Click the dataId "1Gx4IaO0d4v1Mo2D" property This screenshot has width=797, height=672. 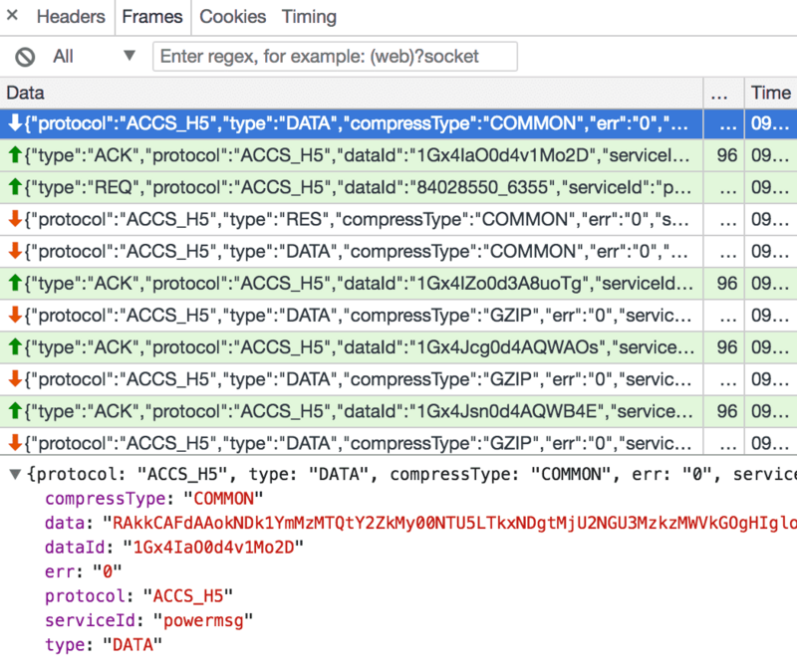[174, 547]
